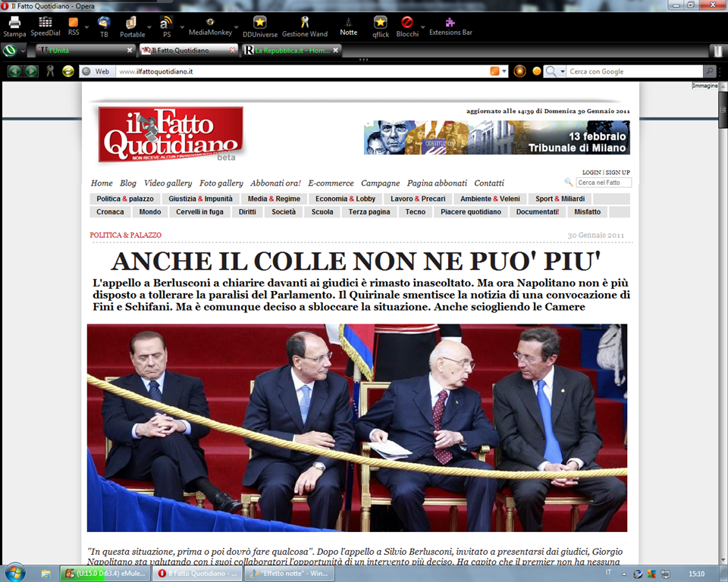
Task: Click the PS toolbar icon
Action: coord(166,22)
